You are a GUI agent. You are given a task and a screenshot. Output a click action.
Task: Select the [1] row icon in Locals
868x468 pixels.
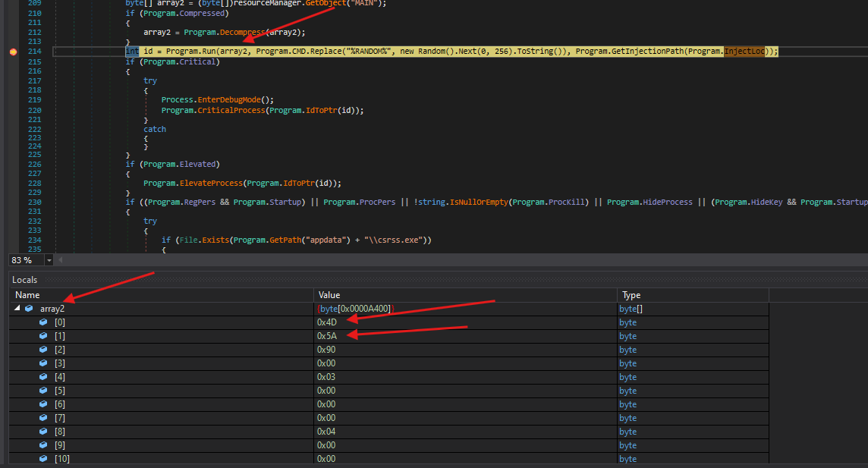(43, 336)
